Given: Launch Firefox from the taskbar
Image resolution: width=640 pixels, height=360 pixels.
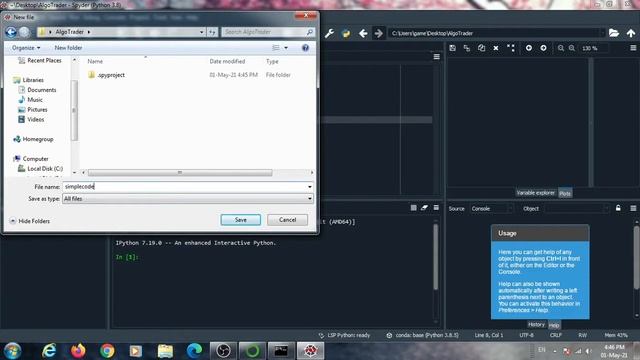Looking at the screenshot, I should click(78, 351).
